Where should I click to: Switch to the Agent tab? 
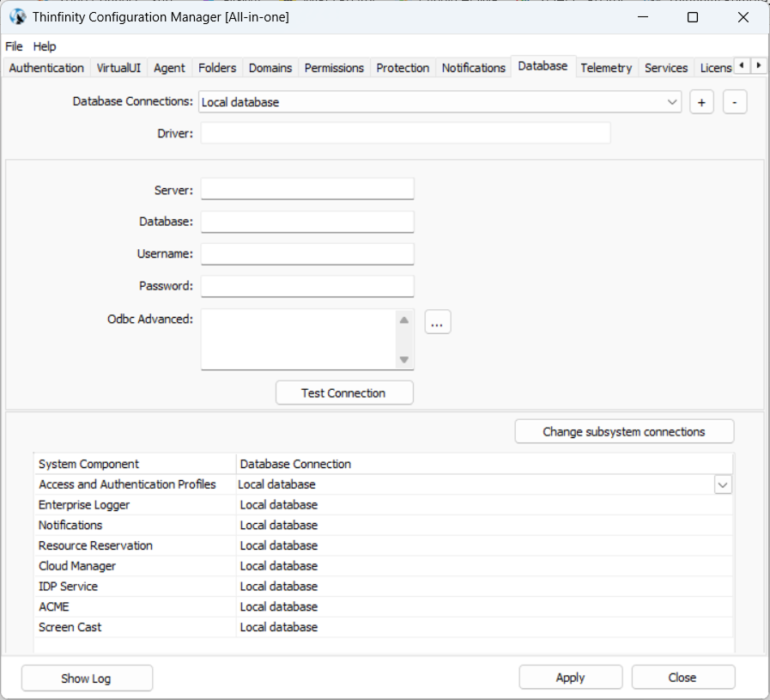169,68
